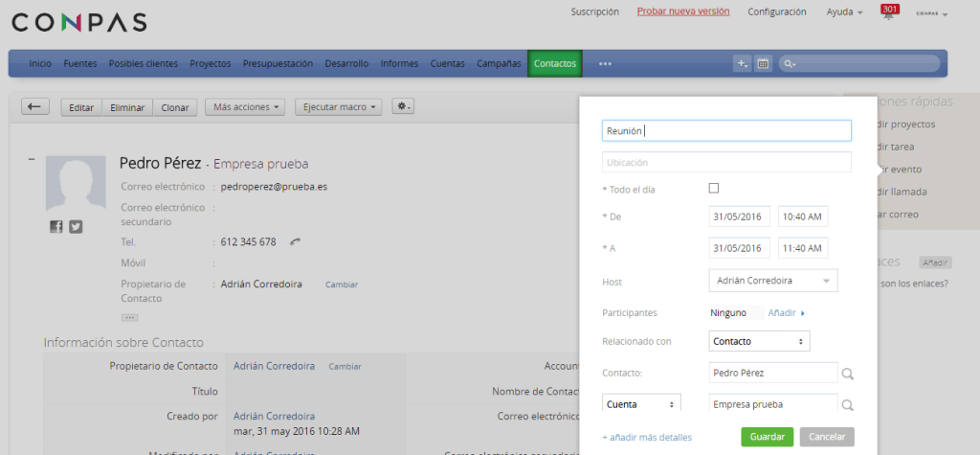Go to the Proyectos tab

(210, 64)
